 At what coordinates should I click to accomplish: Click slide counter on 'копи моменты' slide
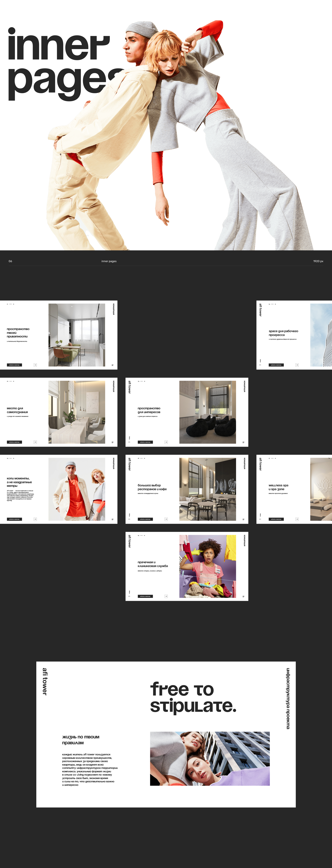coord(10,458)
